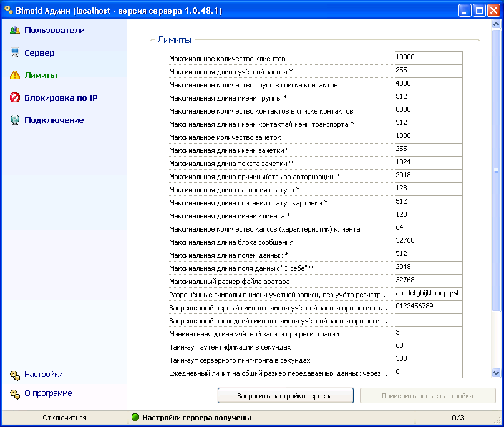Screen dimensions: 504x427
Task: Click the Настройки gears icon
Action: (x=15, y=375)
